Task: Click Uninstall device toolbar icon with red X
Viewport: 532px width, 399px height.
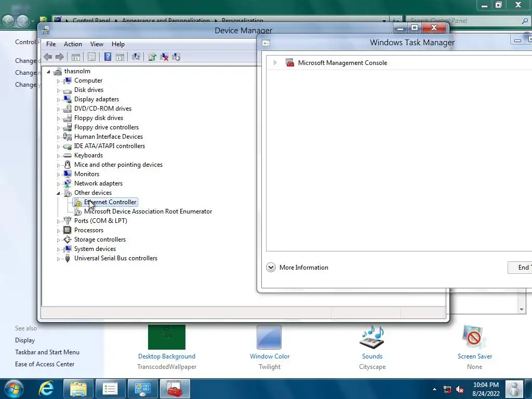Action: (164, 57)
